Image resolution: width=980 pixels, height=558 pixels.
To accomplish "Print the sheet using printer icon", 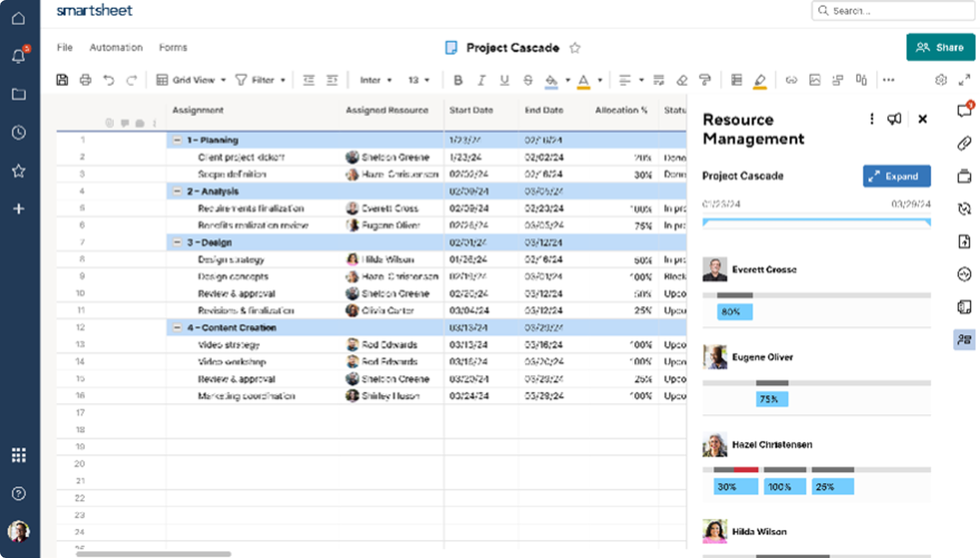I will 85,80.
